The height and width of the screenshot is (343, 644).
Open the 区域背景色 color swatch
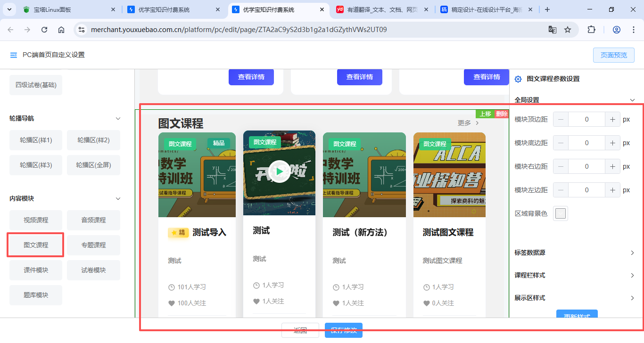click(x=560, y=213)
